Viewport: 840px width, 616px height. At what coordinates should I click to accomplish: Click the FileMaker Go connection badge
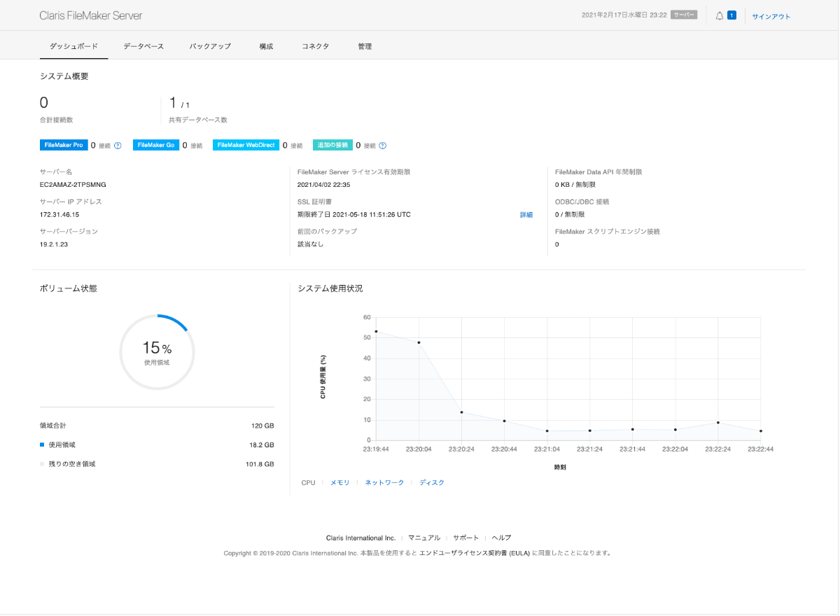point(156,145)
